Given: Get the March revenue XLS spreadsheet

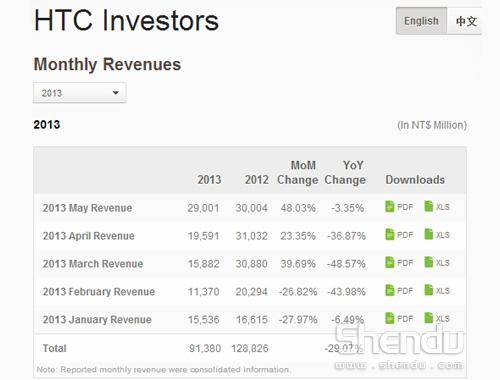Looking at the screenshot, I should [x=437, y=263].
